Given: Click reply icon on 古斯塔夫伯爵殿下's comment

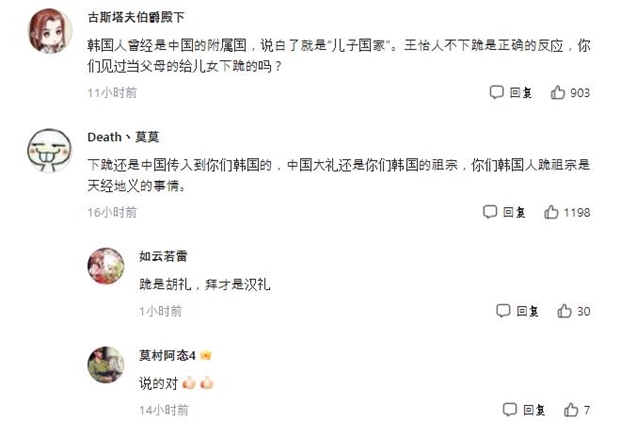Looking at the screenshot, I should [x=495, y=92].
